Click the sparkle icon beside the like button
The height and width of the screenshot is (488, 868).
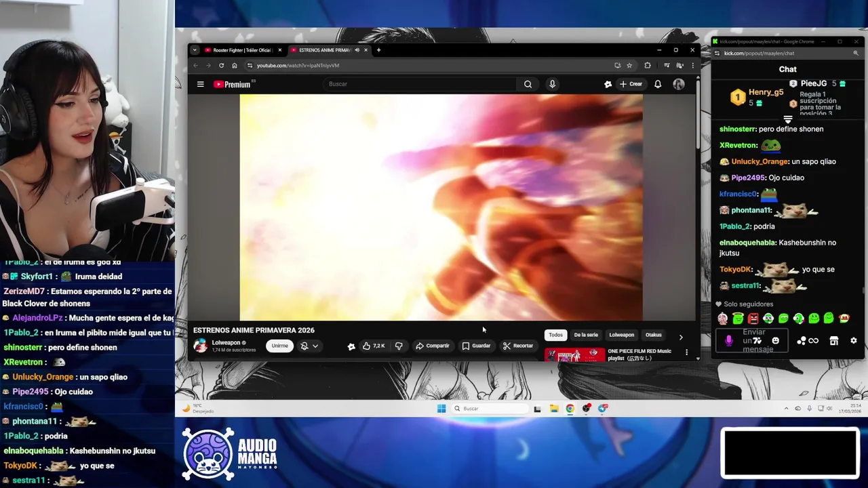351,346
